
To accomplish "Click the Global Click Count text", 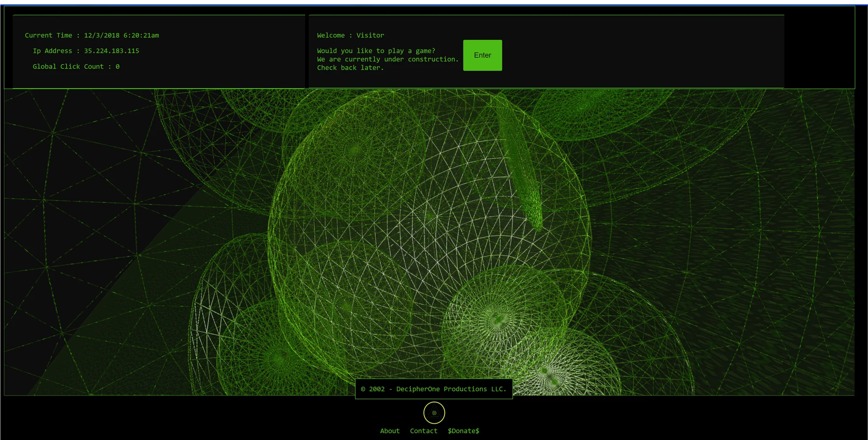I will [x=76, y=67].
